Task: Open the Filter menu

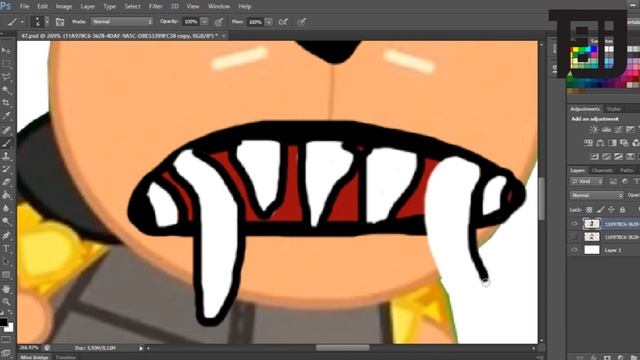Action: (156, 6)
